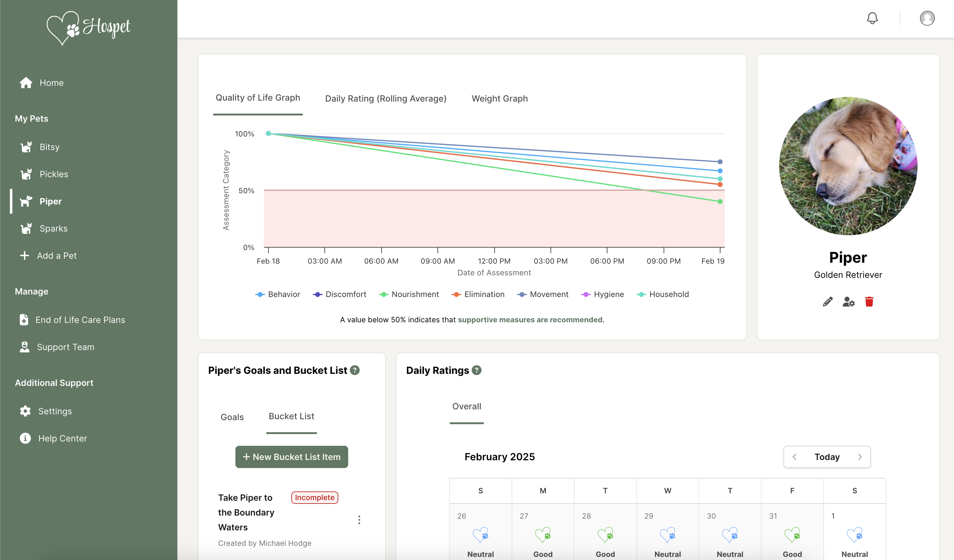Viewport: 954px width, 560px height.
Task: Click End of Life Care Plans document icon
Action: (x=24, y=320)
